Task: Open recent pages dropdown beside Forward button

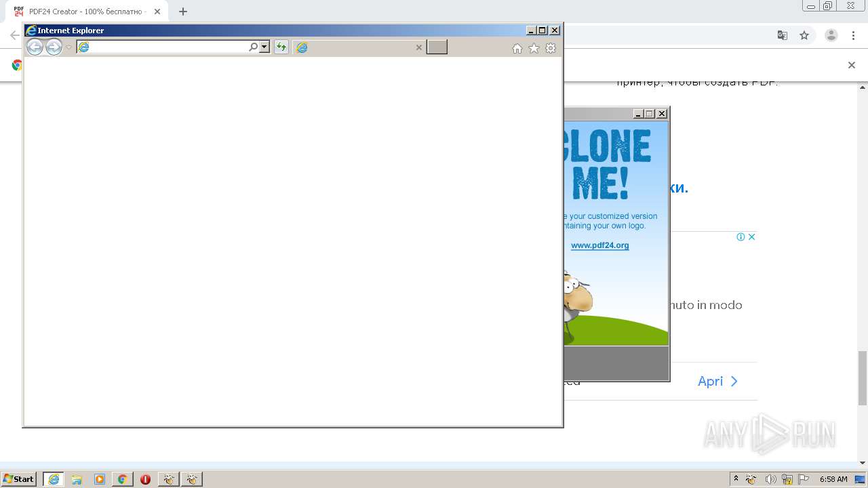Action: [x=68, y=47]
